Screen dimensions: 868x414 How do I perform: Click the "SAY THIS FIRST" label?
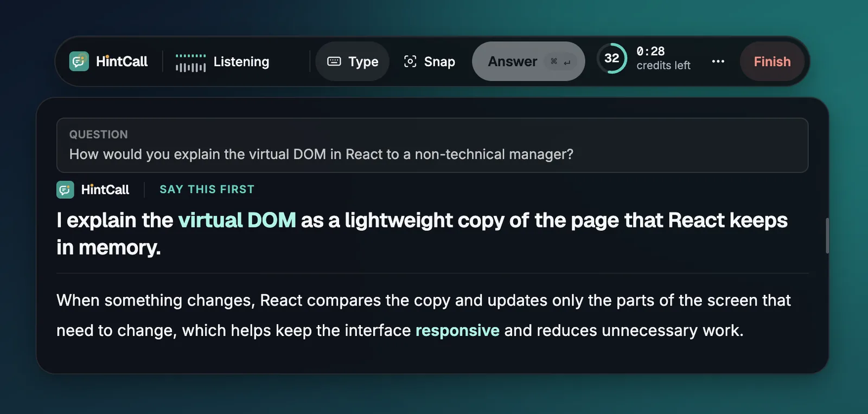tap(207, 189)
